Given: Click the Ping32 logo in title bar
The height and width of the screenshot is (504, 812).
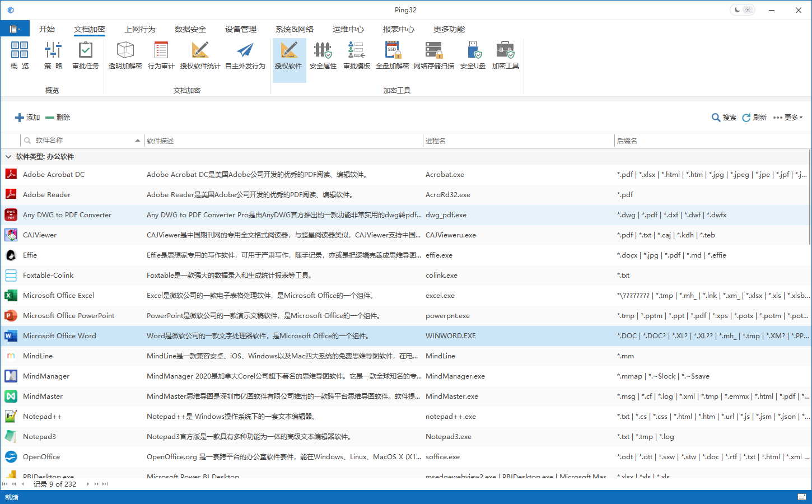Looking at the screenshot, I should [x=10, y=10].
